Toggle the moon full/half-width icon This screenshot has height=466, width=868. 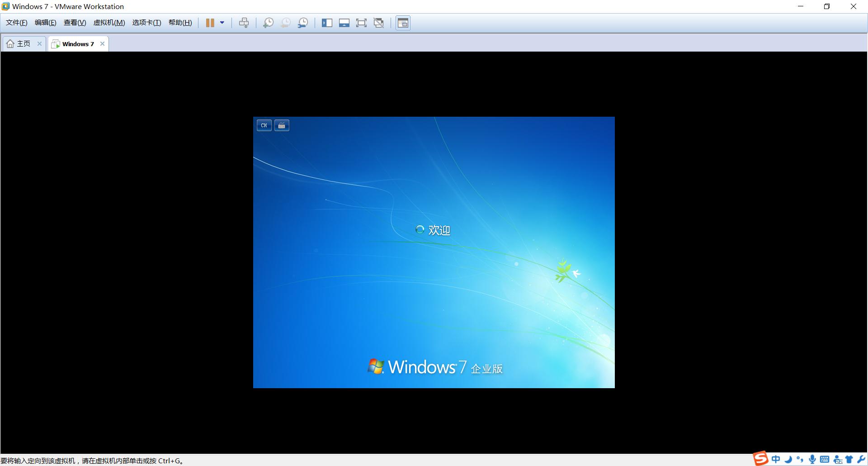tap(788, 460)
